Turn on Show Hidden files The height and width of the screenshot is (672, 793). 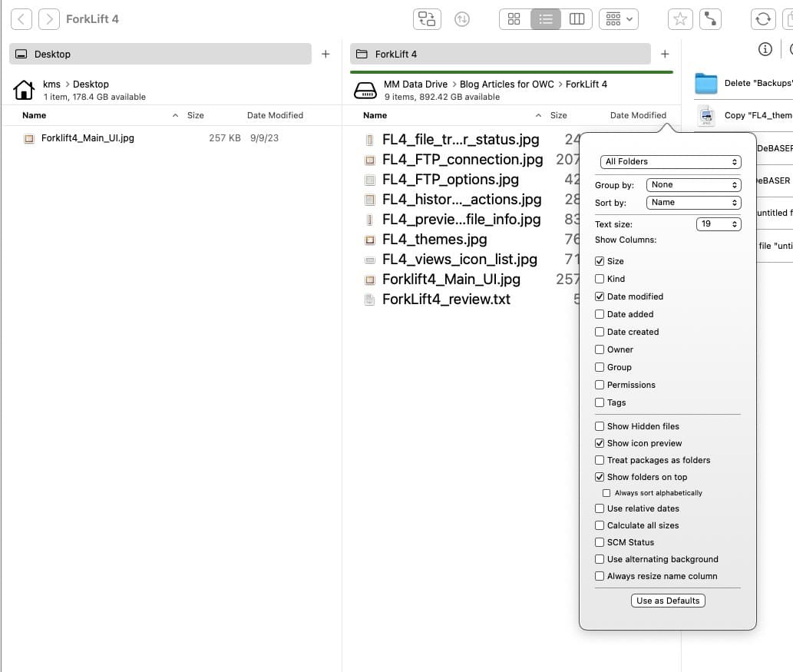[600, 426]
